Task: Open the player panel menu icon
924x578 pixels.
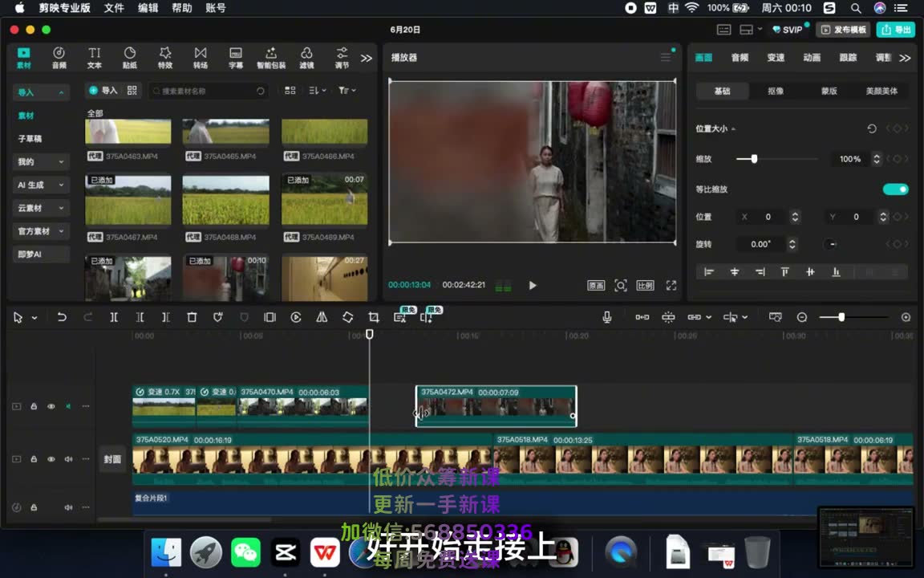Action: 666,57
